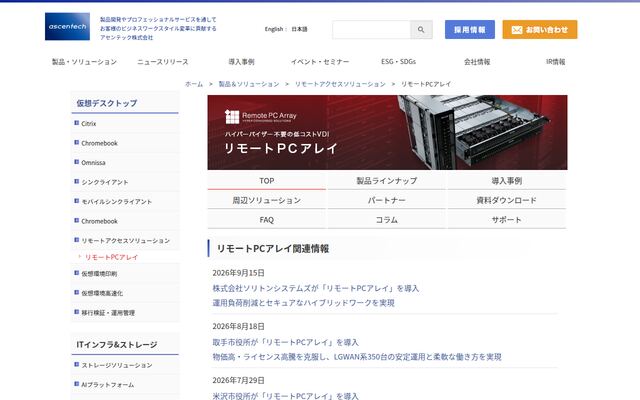Open the 採用情報 button

470,29
